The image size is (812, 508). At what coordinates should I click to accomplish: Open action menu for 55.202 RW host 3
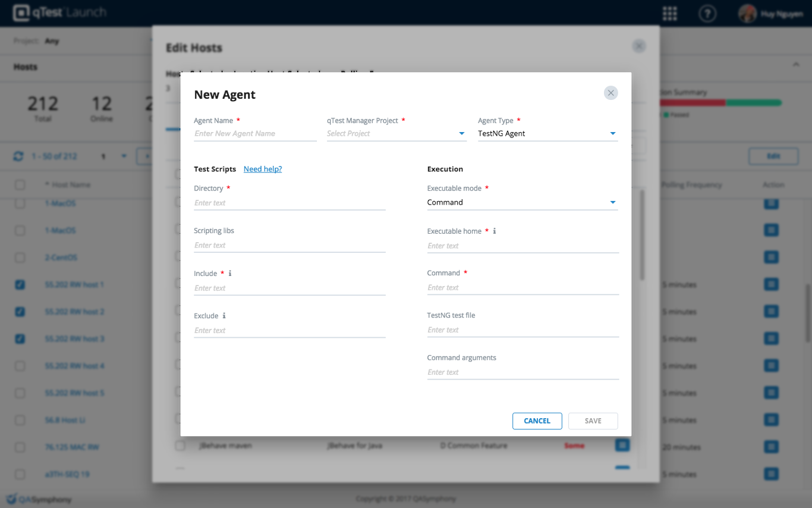(x=771, y=338)
